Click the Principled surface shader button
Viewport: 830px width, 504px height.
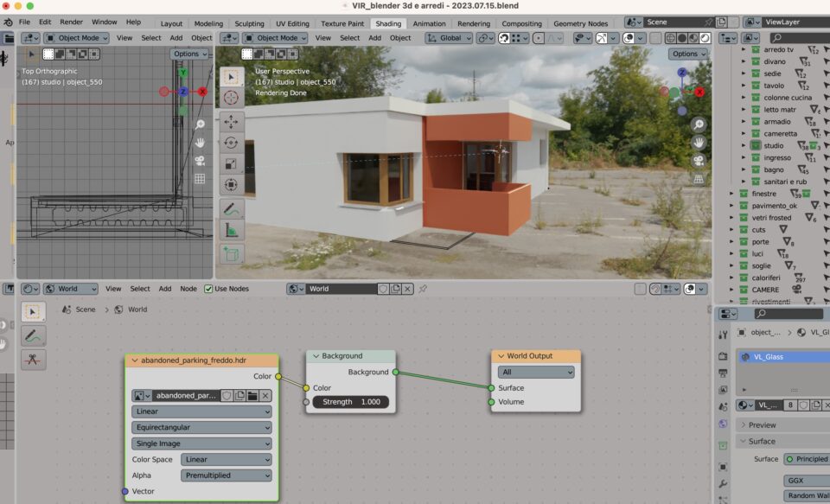pyautogui.click(x=806, y=459)
